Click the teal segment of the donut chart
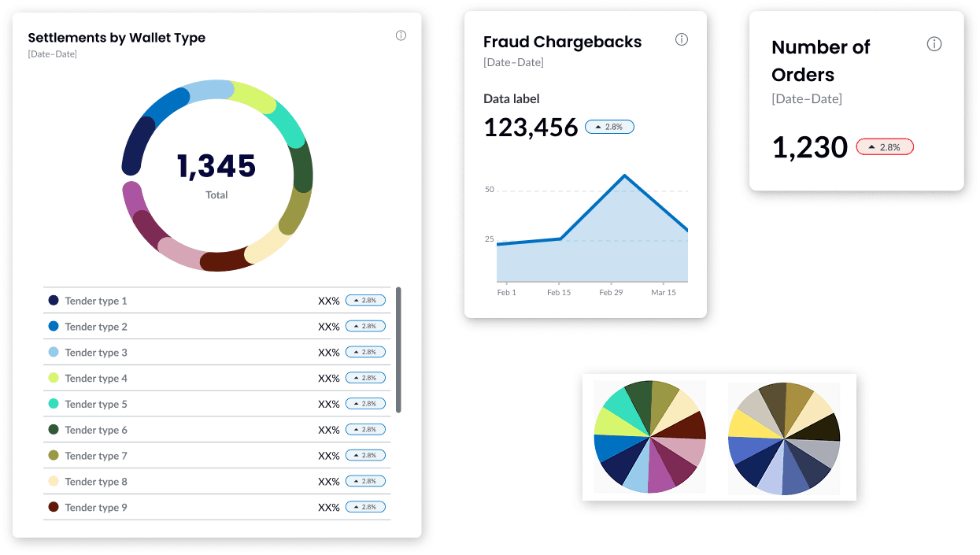980x555 pixels. tap(287, 126)
